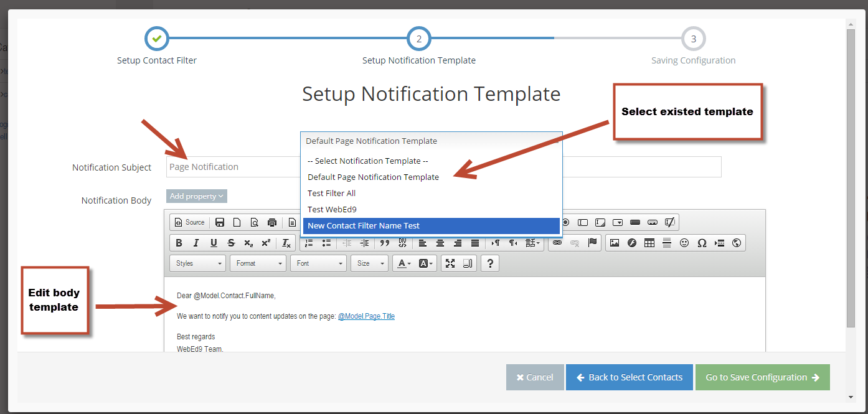Pick New Contact Filter Name Test option
Screen dimensions: 868x414
[364, 226]
